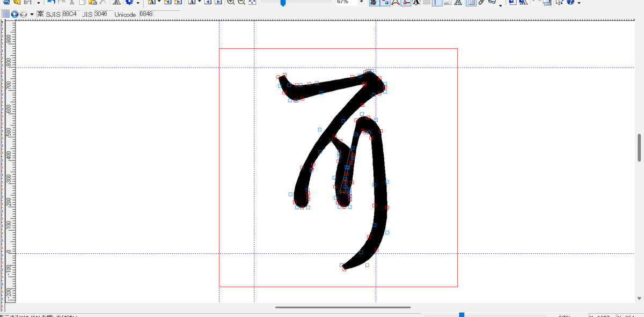This screenshot has height=317, width=644.
Task: Click the first framed letter A glyph icon
Action: coord(151,2)
